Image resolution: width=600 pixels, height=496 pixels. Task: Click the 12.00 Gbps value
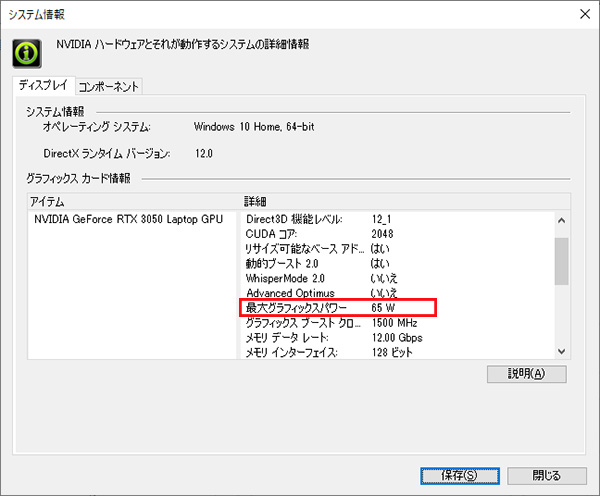click(397, 338)
